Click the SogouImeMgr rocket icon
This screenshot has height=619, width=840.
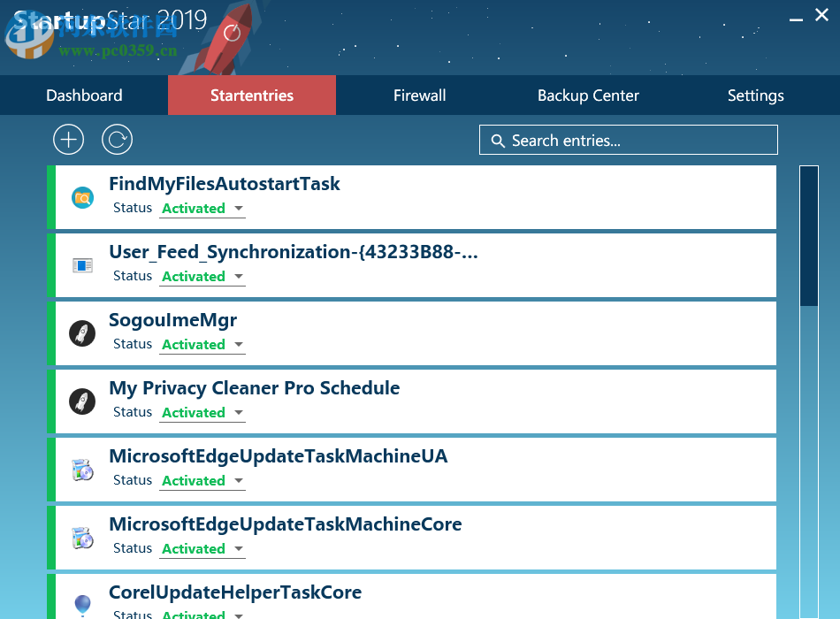(82, 333)
